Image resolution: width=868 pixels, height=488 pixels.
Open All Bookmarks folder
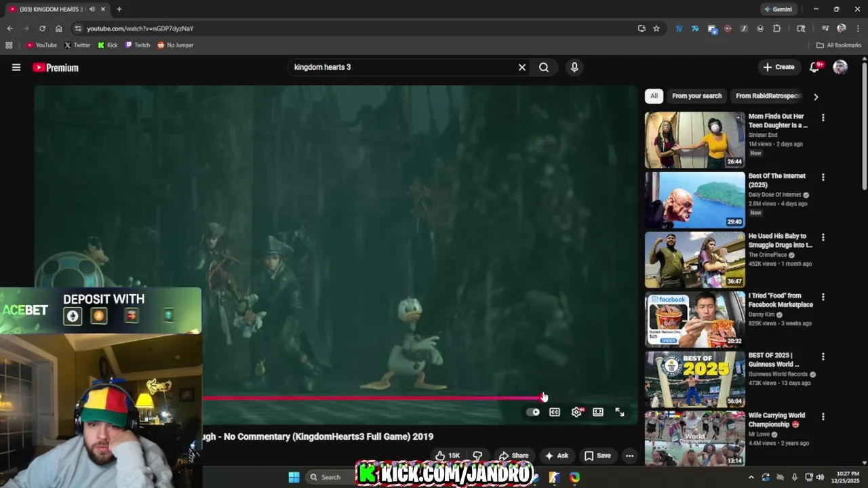pos(839,45)
